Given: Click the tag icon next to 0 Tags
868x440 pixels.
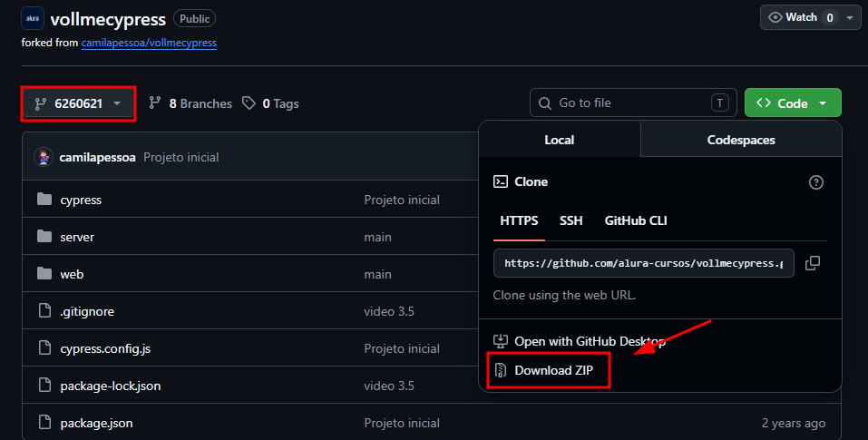Looking at the screenshot, I should pos(249,103).
